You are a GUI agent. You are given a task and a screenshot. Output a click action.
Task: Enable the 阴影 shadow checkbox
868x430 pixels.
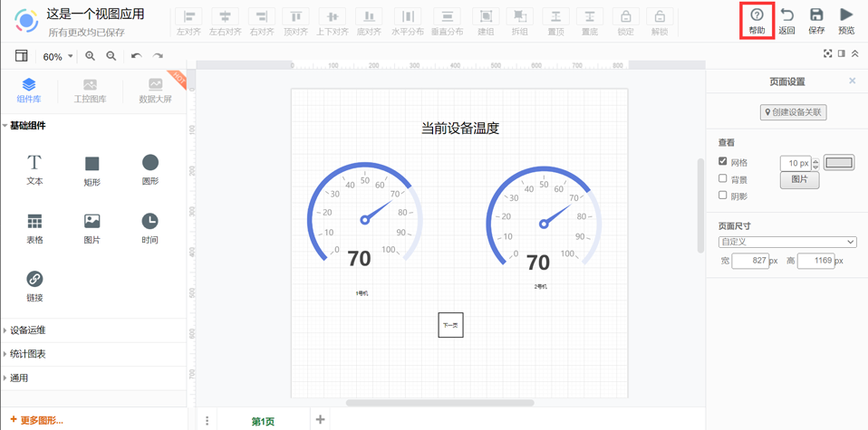(723, 196)
